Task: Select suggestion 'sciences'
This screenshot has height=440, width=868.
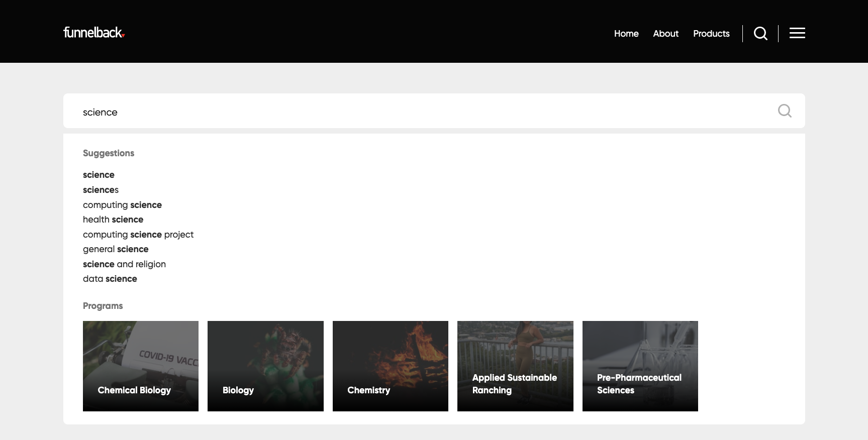Action: 101,190
